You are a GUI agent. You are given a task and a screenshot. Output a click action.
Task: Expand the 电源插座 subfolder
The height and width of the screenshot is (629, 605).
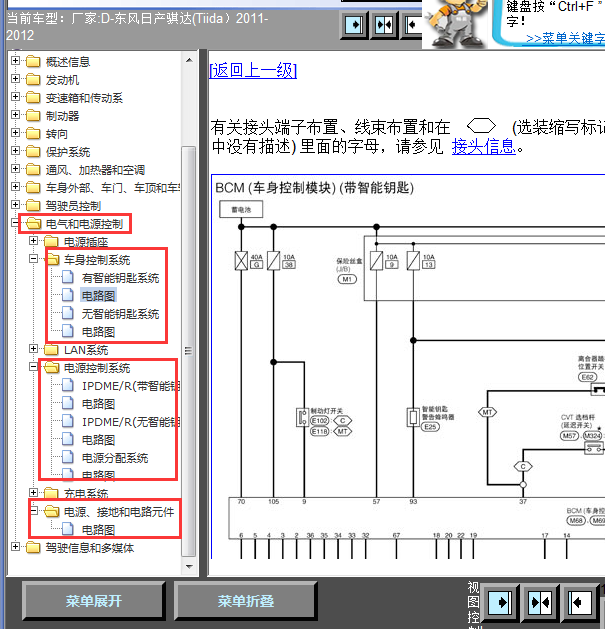pyautogui.click(x=34, y=241)
